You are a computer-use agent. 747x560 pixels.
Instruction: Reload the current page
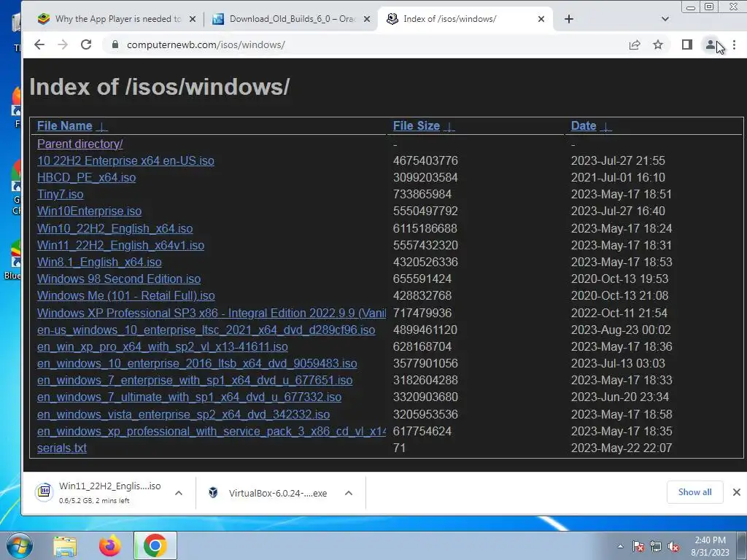[x=86, y=44]
